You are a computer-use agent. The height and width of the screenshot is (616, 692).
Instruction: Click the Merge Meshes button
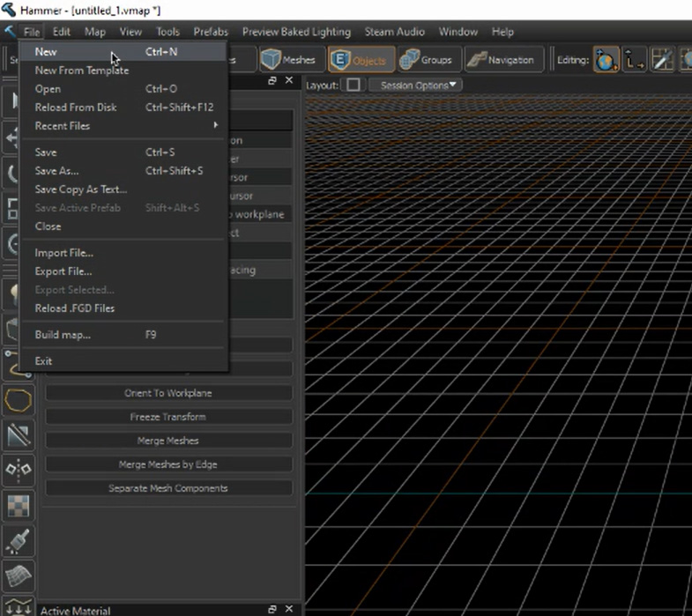[x=168, y=441]
